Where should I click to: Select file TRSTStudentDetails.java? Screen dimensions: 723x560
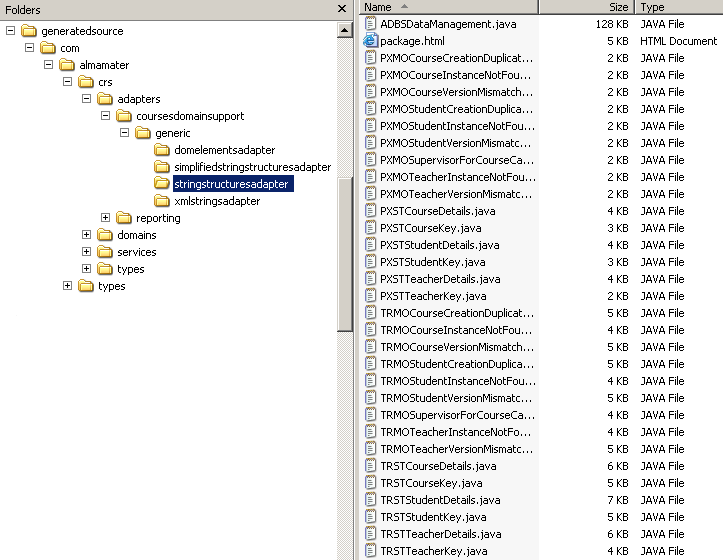tap(440, 500)
